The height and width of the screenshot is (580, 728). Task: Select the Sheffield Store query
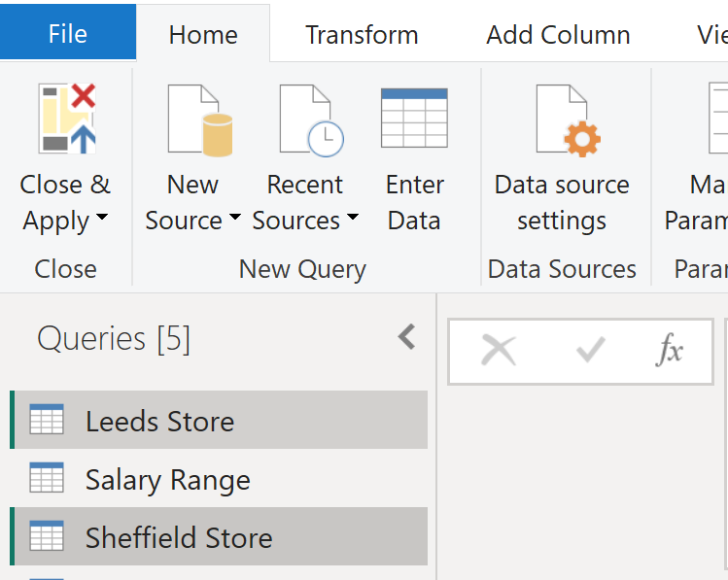coord(178,537)
